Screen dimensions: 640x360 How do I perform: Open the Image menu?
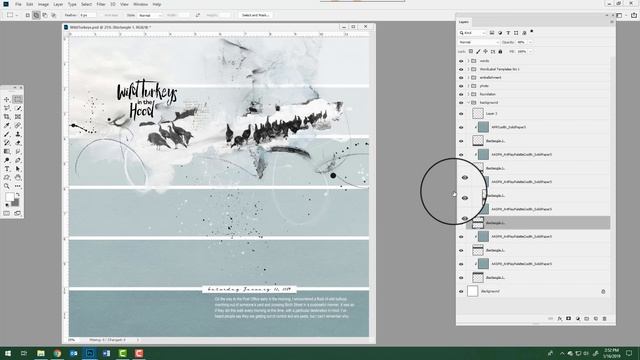tap(43, 4)
